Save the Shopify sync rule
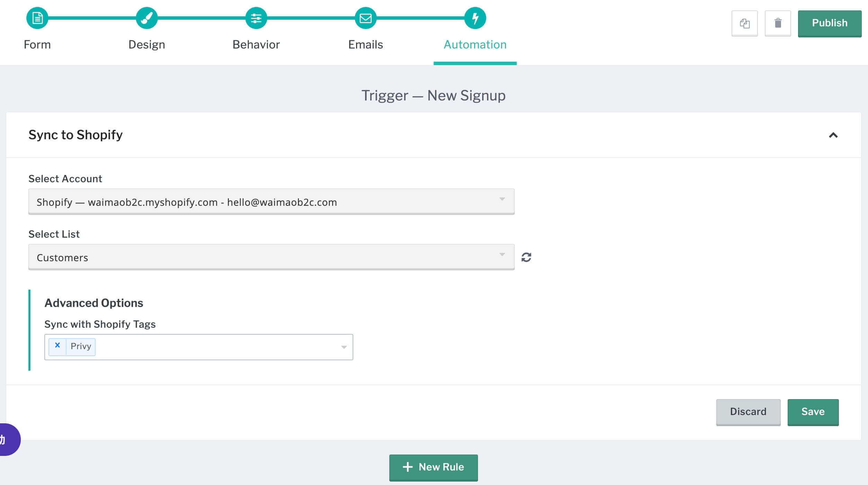Screen dimensions: 868x485 [813, 412]
